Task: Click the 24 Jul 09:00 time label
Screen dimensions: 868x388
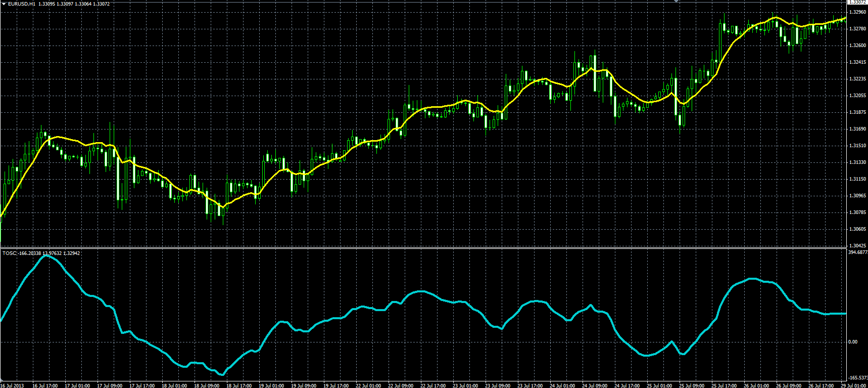Action: click(x=595, y=385)
